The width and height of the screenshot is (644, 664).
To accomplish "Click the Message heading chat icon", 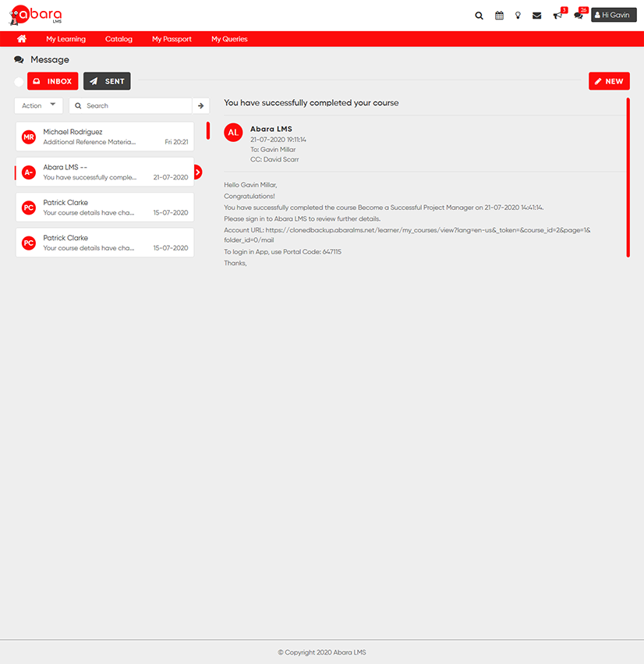I will pyautogui.click(x=19, y=60).
